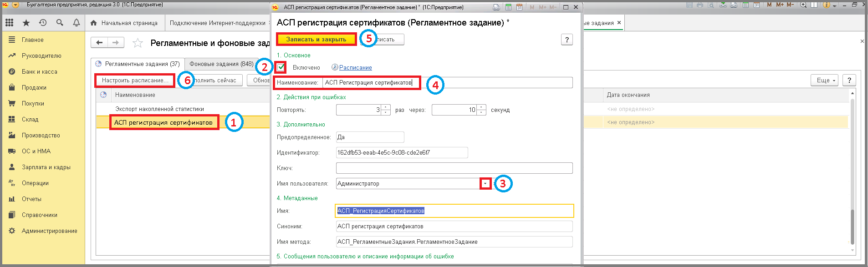Expand the arrow next to the Info icon
This screenshot has width=868, height=267.
point(834,5)
